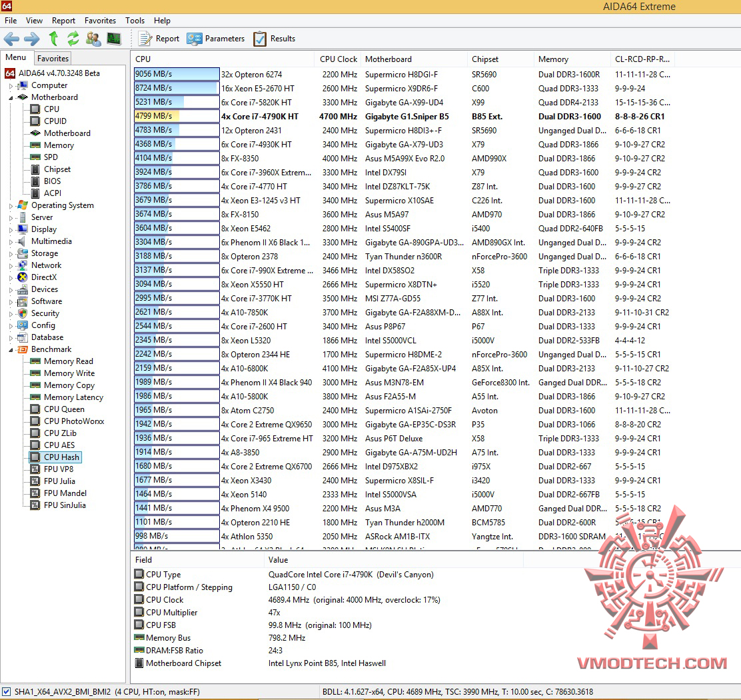Click the Report toolbar button

coord(159,39)
